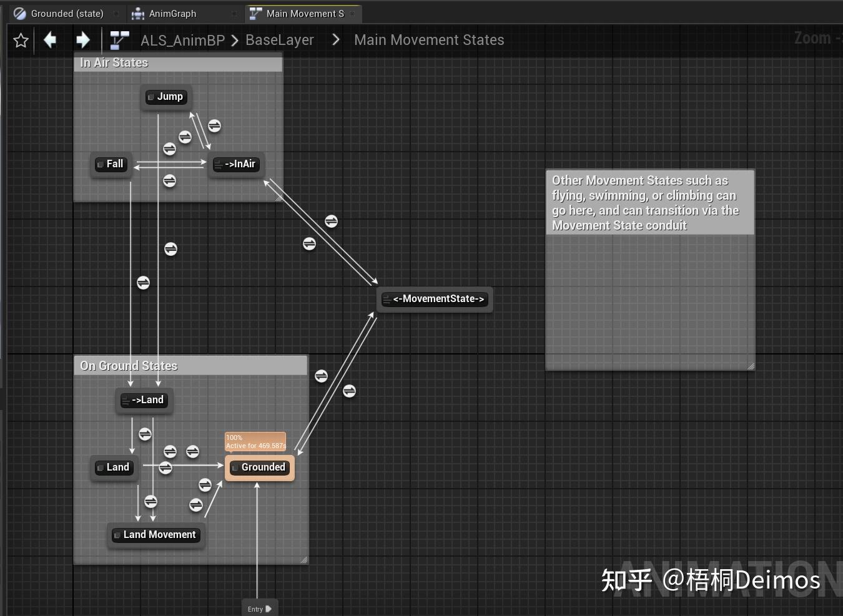
Task: Open the ->Land to Land transition rule icon
Action: coord(145,434)
